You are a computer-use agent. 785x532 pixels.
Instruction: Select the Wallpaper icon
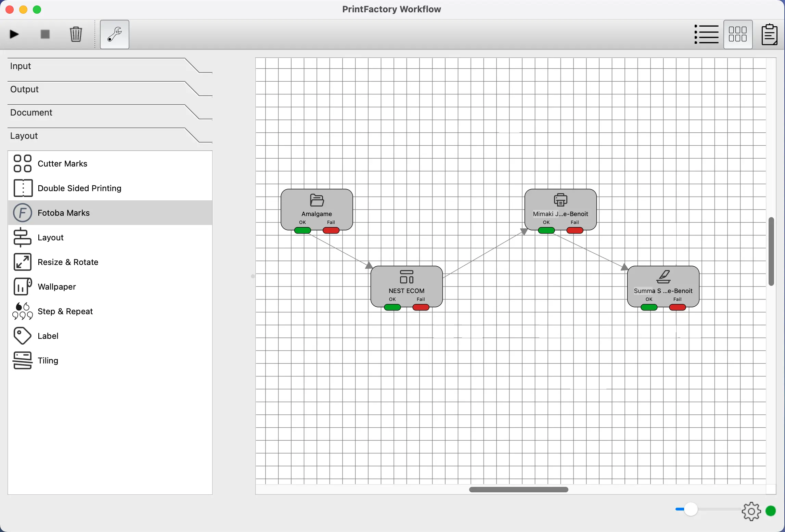[x=23, y=287]
